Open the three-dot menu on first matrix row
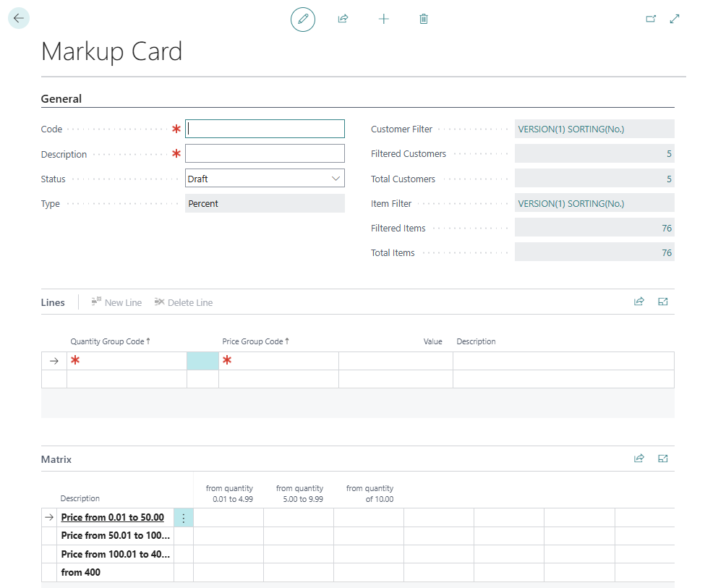The width and height of the screenshot is (705, 588). [184, 518]
